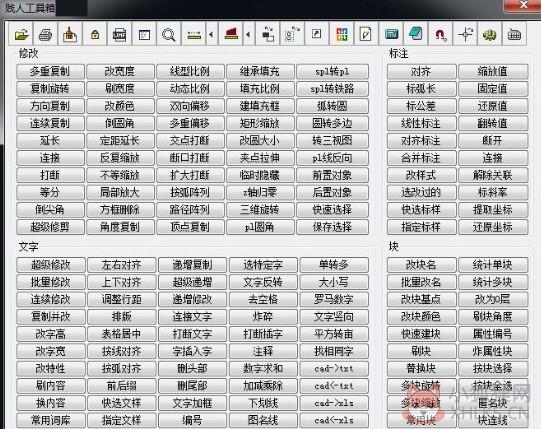
Task: Click the 线性标注 button
Action: 421,123
